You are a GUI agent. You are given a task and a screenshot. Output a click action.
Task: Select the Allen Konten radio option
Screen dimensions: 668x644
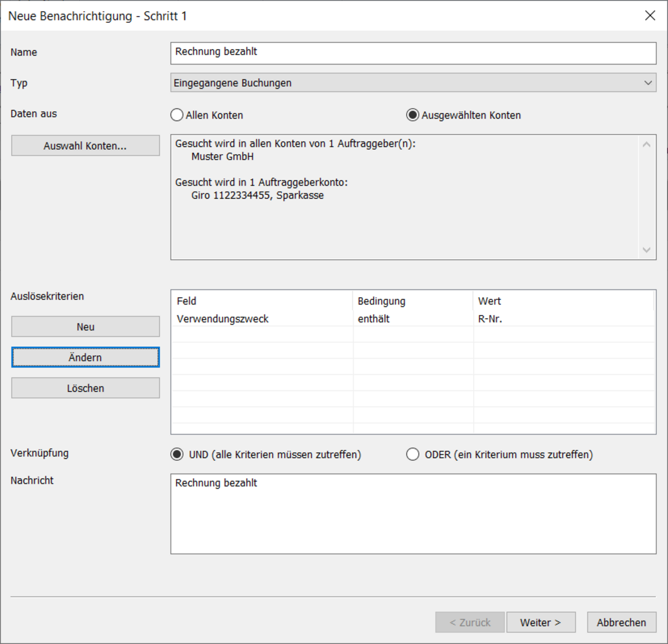point(177,115)
